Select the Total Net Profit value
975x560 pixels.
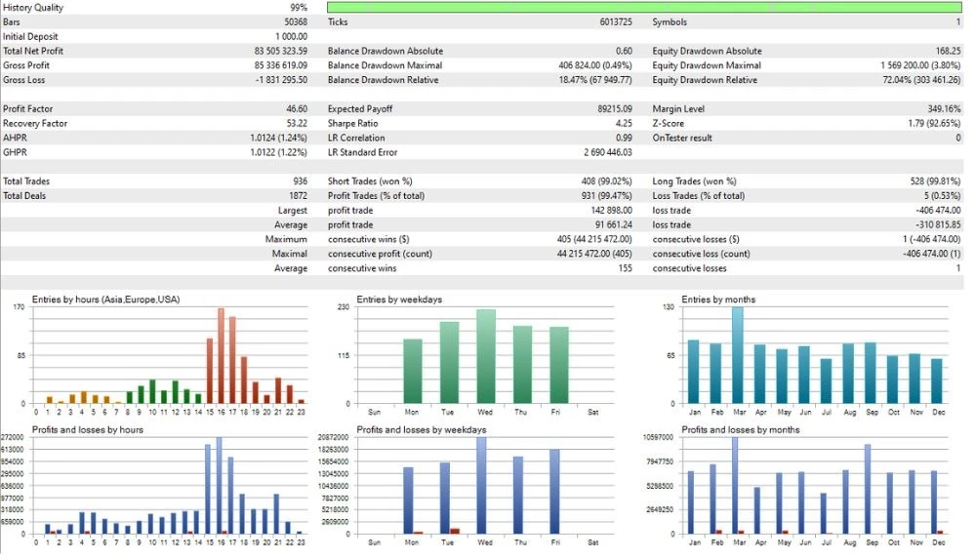(280, 51)
